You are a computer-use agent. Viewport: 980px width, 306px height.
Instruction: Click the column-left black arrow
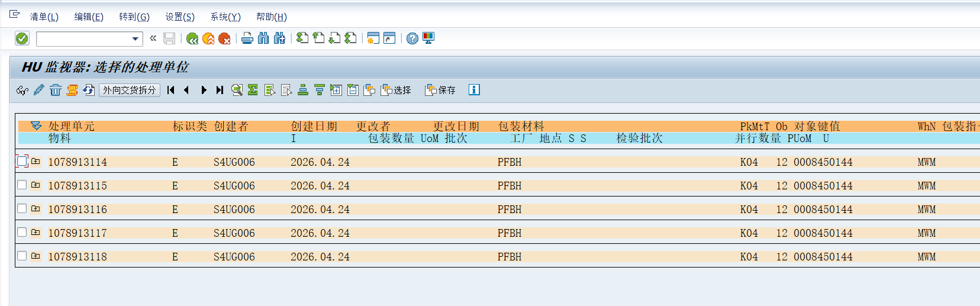[186, 90]
